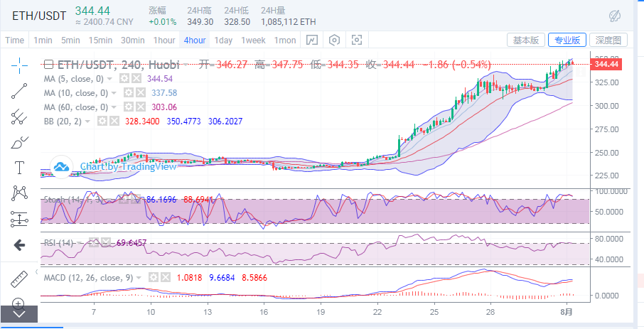Click the 基本版 button

coord(525,41)
